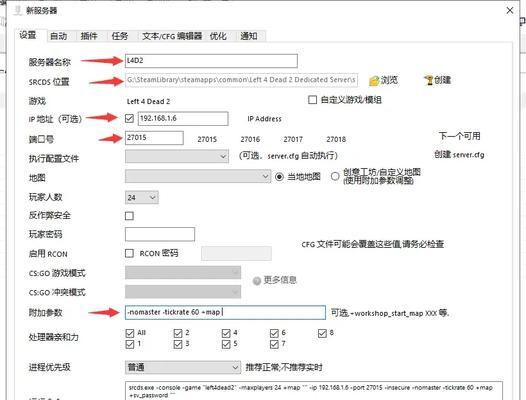526x400 pixels.
Task: Click the 创建 create server icon
Action: (x=428, y=80)
